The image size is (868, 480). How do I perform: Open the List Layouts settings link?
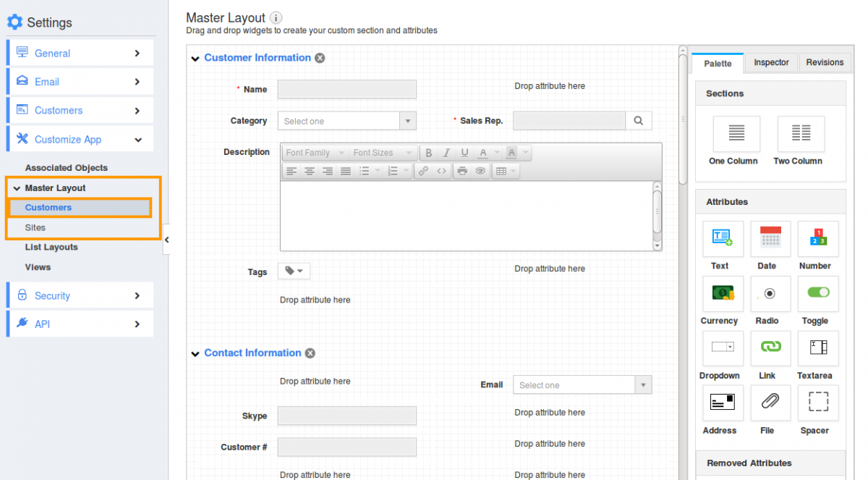(51, 248)
